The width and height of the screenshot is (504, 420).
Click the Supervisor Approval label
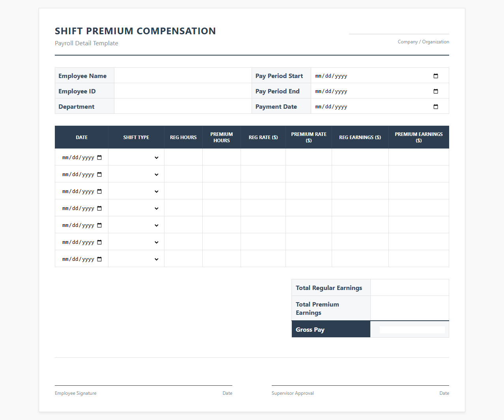click(293, 393)
